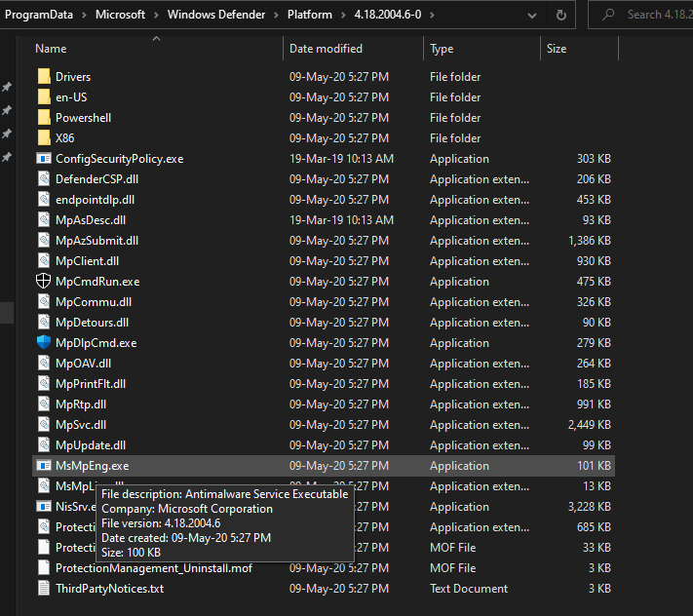The image size is (693, 616).
Task: Click the 4.18.2004.6-0 breadcrumb segment
Action: (x=388, y=15)
